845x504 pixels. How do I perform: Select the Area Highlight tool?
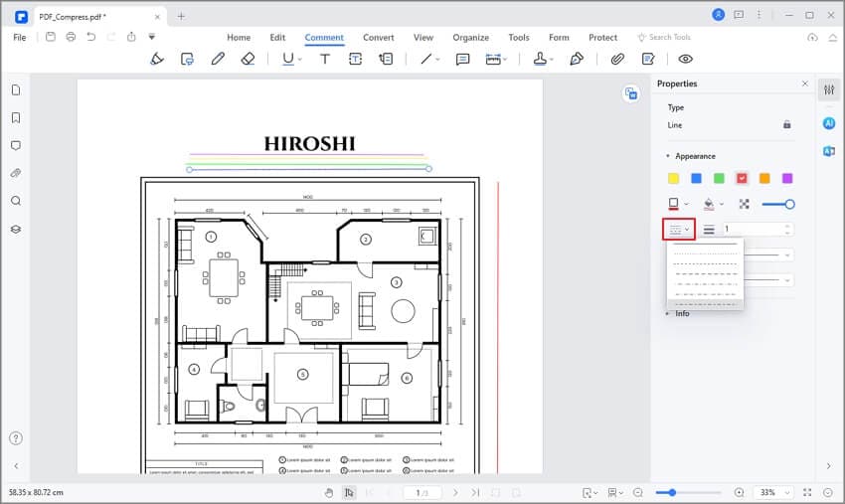187,59
